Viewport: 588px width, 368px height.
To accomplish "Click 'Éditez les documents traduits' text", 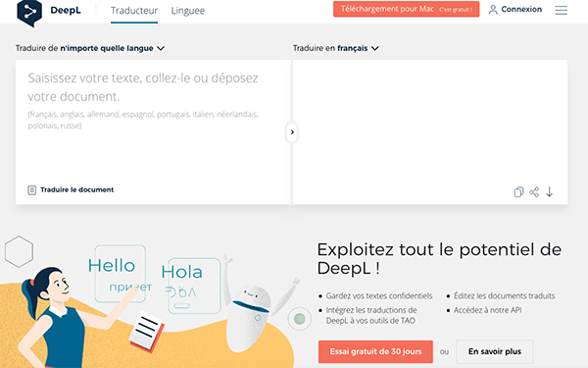I will pyautogui.click(x=505, y=296).
